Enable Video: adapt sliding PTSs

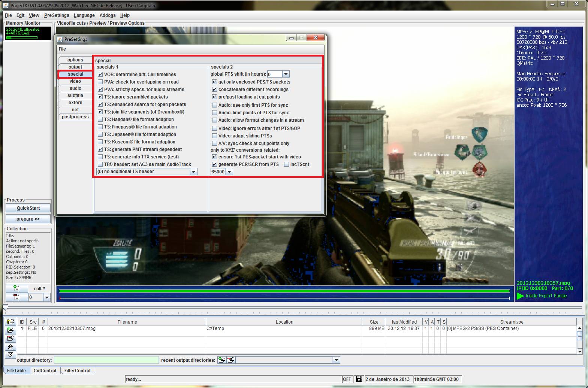214,136
